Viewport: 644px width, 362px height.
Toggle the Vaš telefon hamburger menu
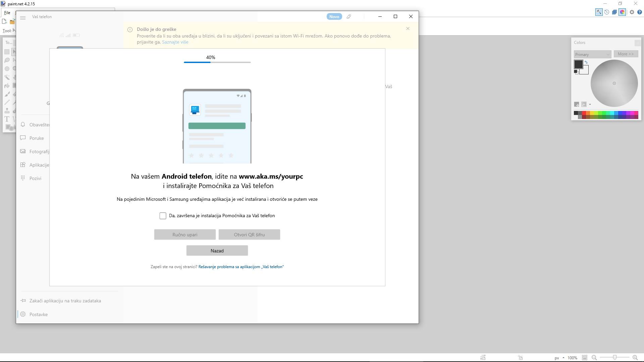pyautogui.click(x=23, y=18)
